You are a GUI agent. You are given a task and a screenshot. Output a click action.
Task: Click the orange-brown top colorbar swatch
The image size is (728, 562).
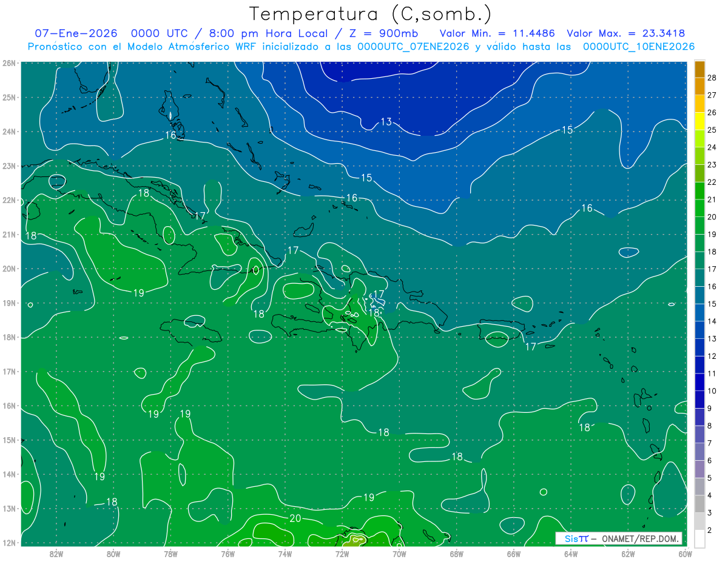pos(699,70)
